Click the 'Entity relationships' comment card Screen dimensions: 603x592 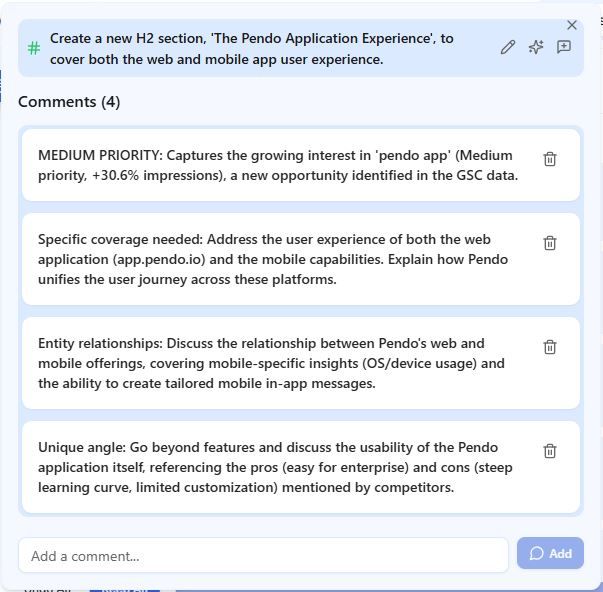(x=301, y=363)
